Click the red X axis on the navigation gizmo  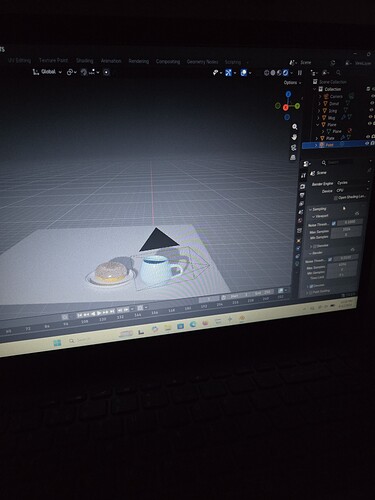tap(286, 107)
